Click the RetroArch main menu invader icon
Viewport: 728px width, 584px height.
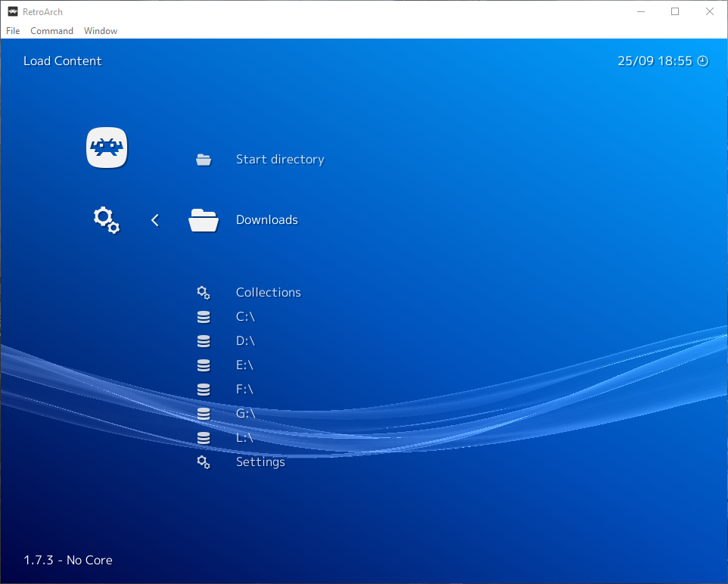point(107,148)
